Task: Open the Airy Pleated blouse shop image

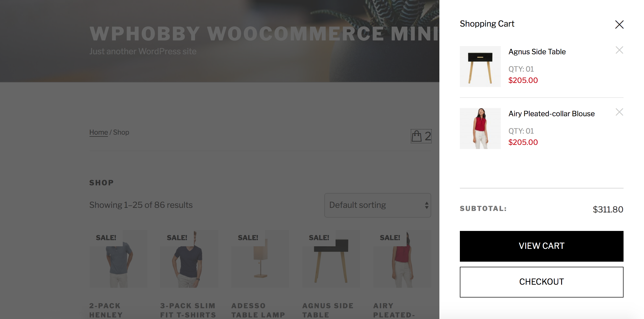Action: click(402, 259)
